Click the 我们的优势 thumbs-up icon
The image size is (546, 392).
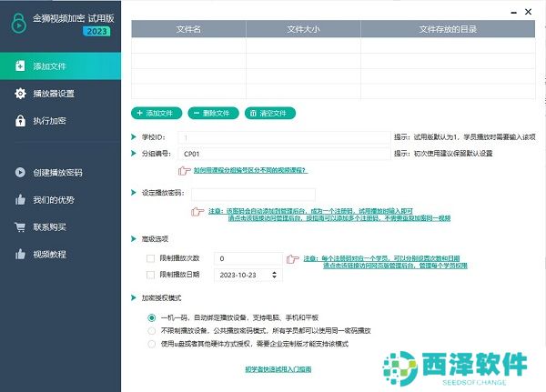20,199
